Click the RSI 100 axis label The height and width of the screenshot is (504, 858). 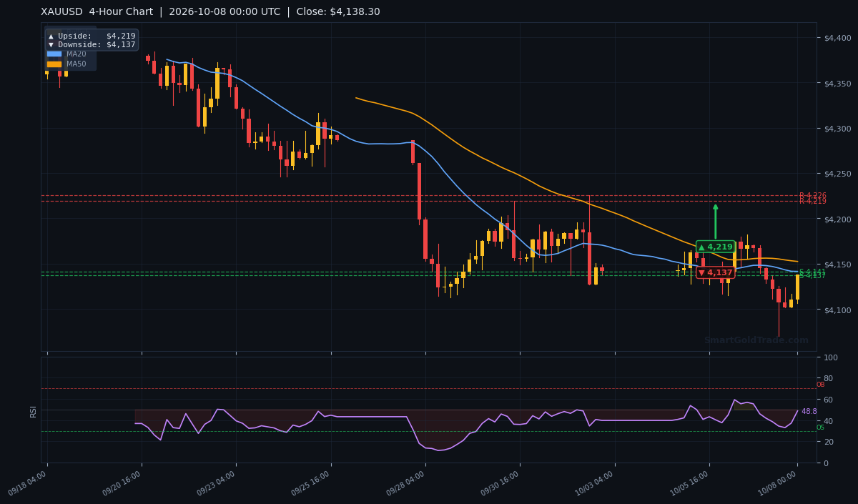point(832,357)
